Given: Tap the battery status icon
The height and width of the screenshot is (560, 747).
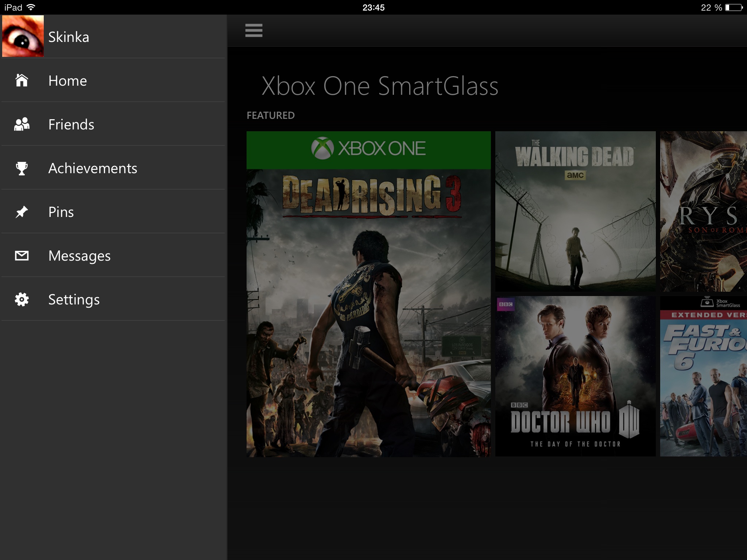Looking at the screenshot, I should [734, 7].
